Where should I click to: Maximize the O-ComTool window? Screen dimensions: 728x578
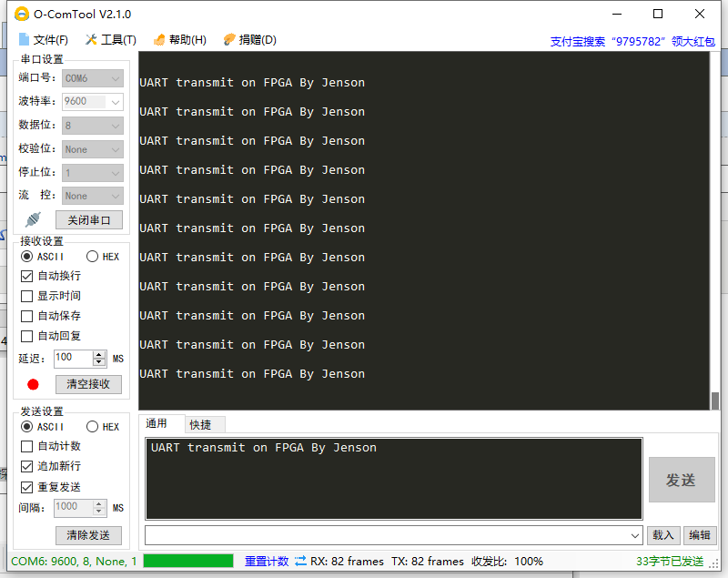point(658,14)
